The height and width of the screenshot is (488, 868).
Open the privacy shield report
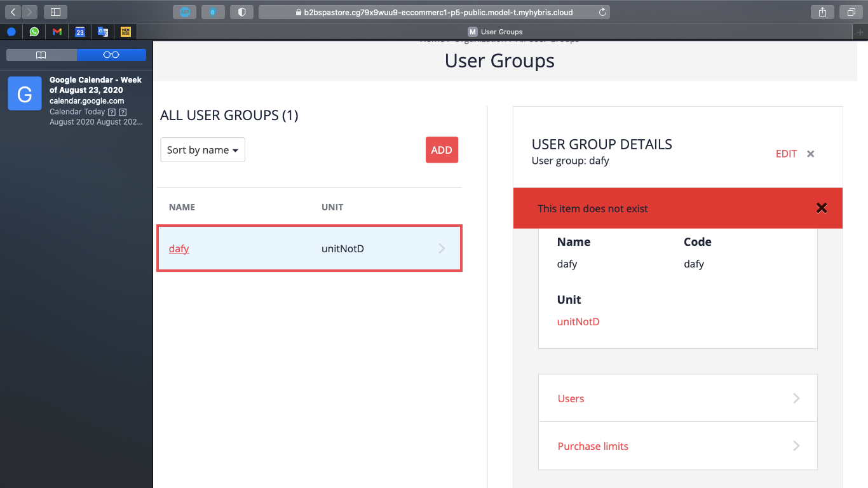click(x=241, y=12)
